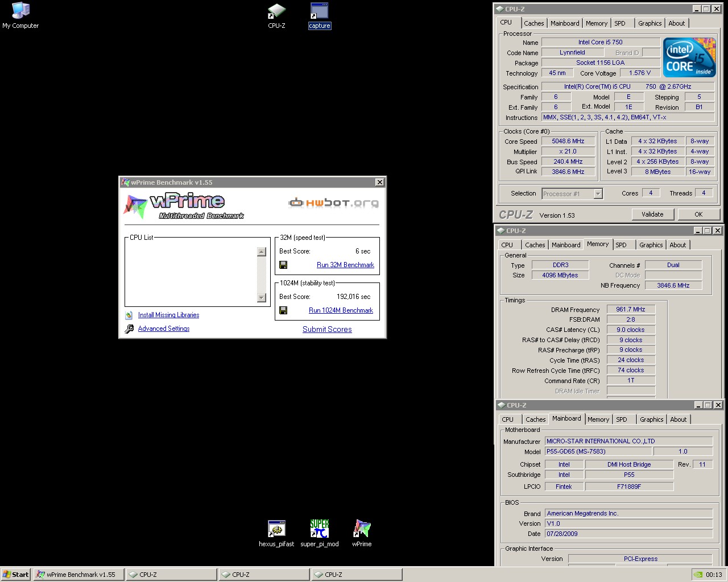Click the 1.576 V Core Voltage value
Screen dimensions: 728x582
pyautogui.click(x=639, y=73)
